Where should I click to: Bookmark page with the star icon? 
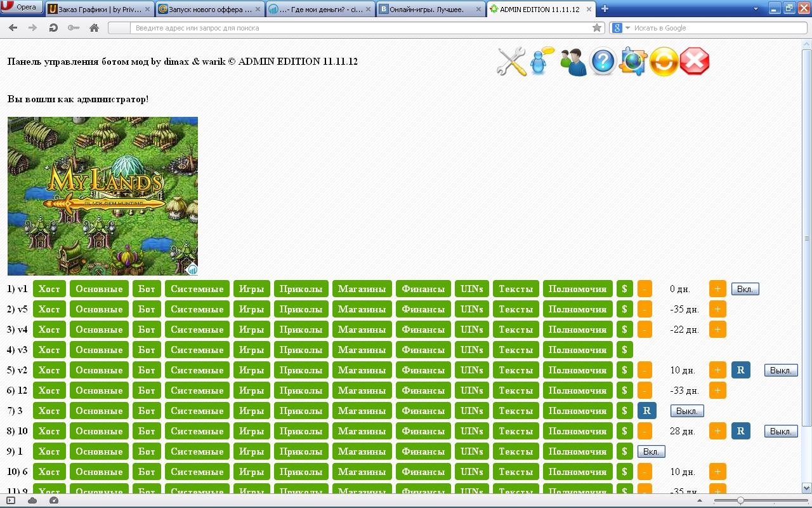pyautogui.click(x=596, y=28)
